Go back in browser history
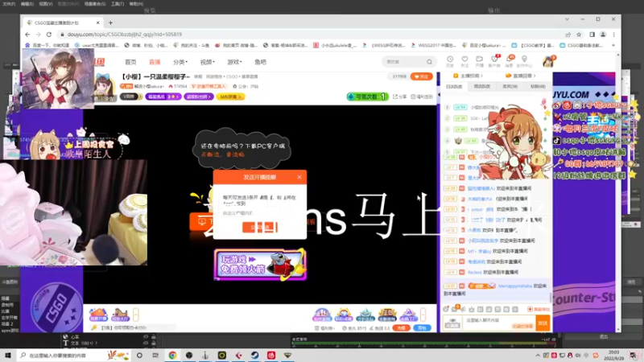Viewport: 644px width, 362px height. pyautogui.click(x=27, y=35)
